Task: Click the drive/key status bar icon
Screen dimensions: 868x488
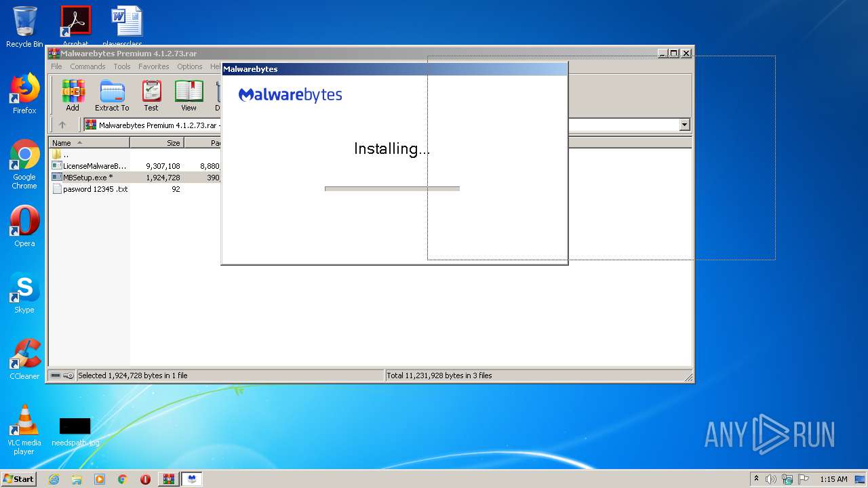Action: [62, 375]
